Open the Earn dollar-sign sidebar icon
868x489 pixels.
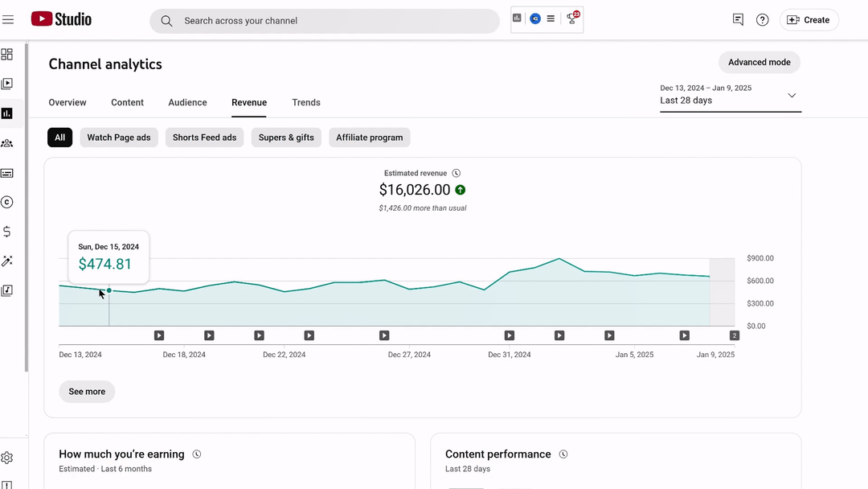6,232
